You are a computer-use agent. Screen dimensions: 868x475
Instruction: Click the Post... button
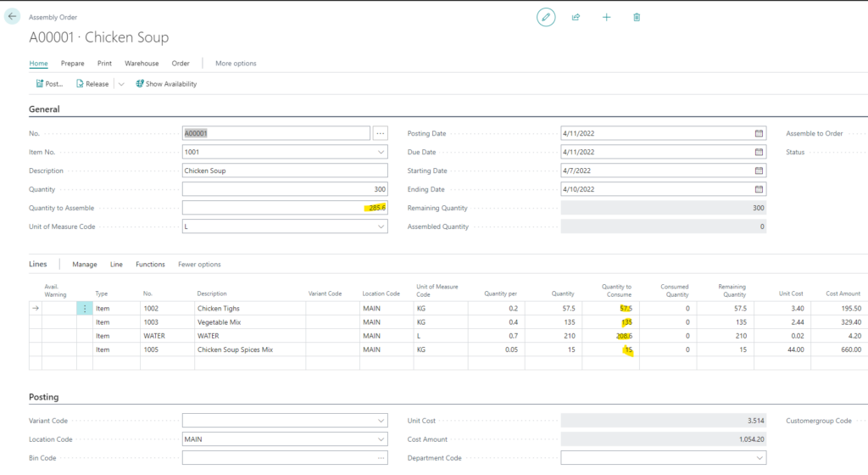(49, 84)
